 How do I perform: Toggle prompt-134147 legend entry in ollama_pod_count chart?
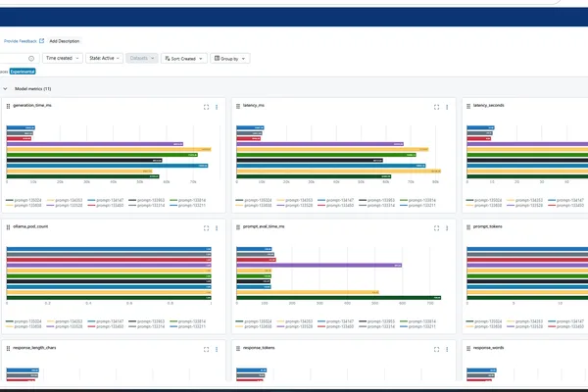(x=106, y=321)
